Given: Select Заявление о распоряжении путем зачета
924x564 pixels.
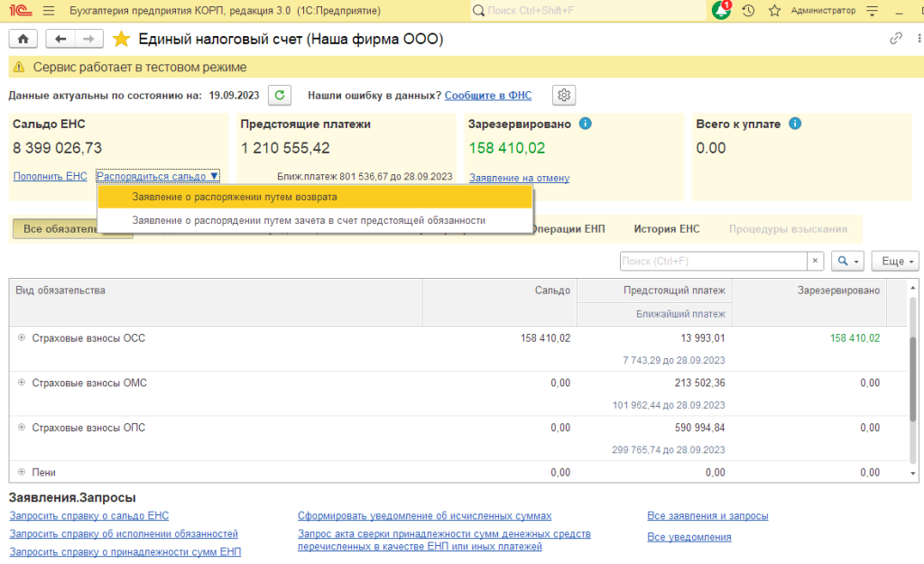Looking at the screenshot, I should pyautogui.click(x=315, y=220).
